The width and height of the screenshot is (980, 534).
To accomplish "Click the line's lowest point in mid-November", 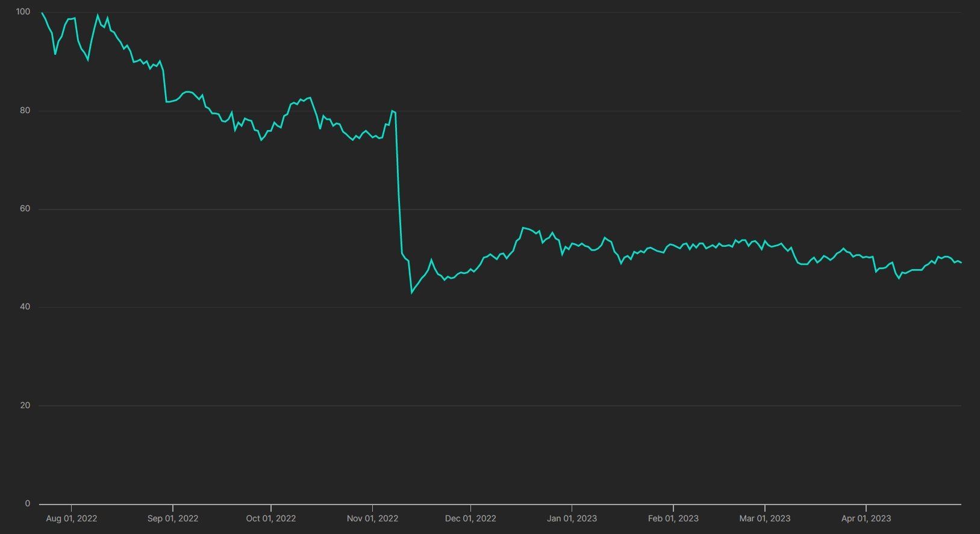I will 411,293.
